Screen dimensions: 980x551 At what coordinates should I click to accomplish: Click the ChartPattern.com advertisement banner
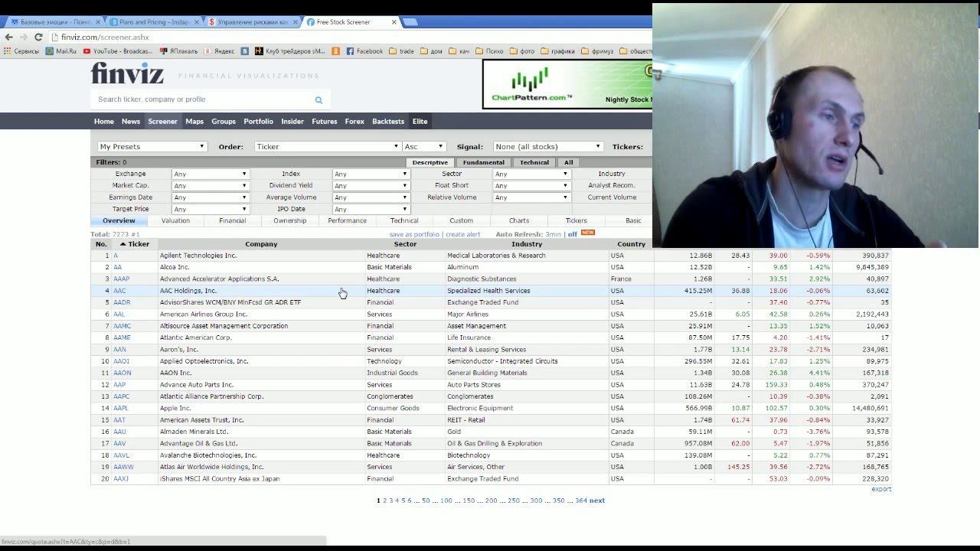click(x=567, y=84)
